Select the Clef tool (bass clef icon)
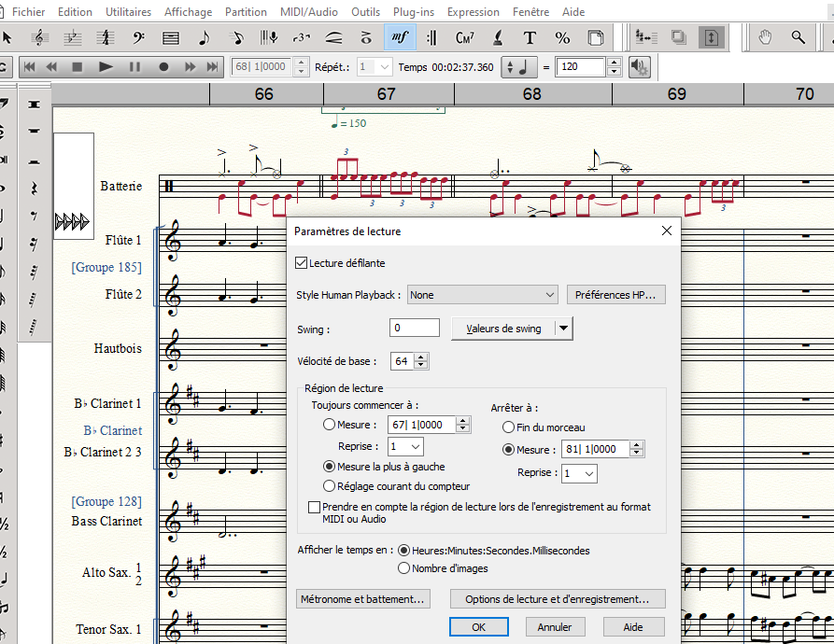Viewport: 834px width, 644px height. tap(138, 38)
